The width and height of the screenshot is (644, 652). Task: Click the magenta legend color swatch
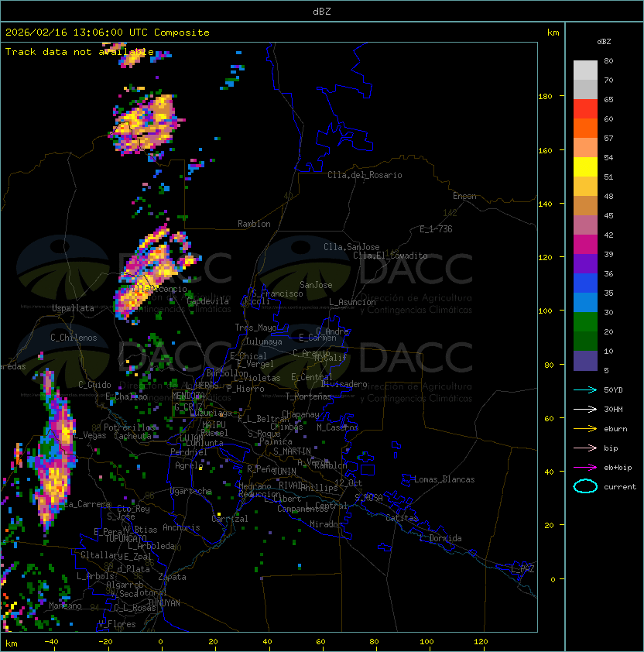point(585,244)
